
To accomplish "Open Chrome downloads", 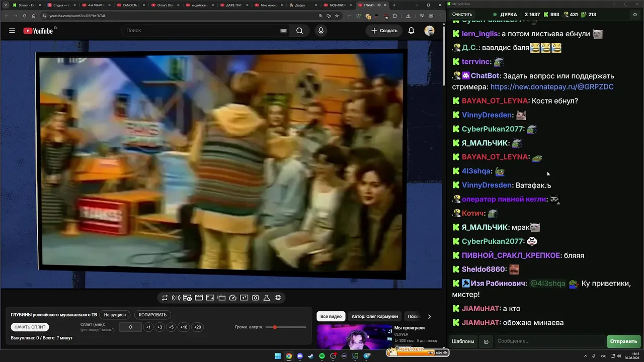I will pos(408,16).
